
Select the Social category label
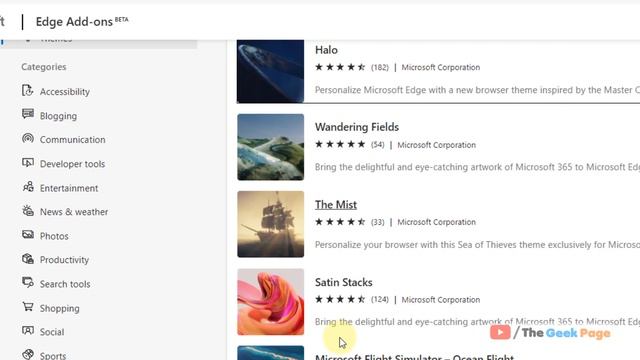(x=52, y=332)
